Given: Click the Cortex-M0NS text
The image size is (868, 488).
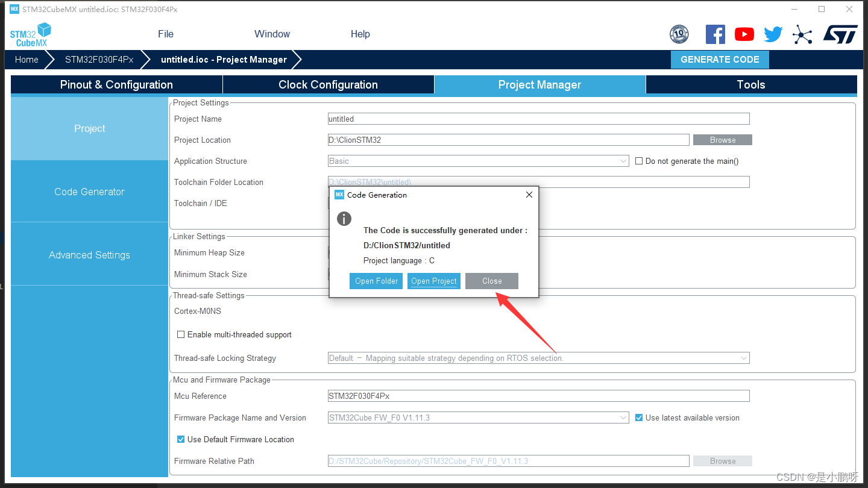Looking at the screenshot, I should (198, 311).
